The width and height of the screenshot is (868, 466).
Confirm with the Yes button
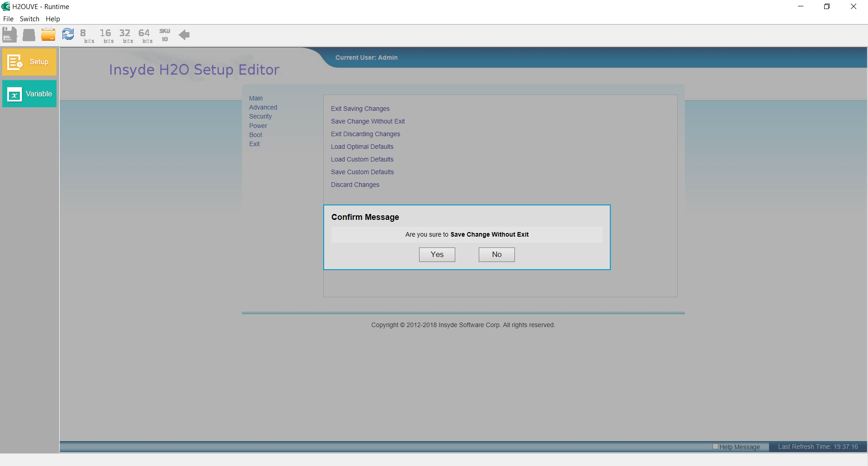[437, 255]
